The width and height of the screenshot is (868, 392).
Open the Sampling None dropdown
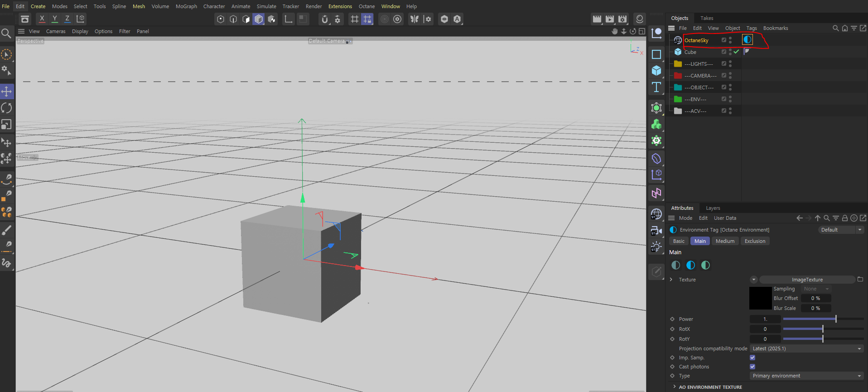point(816,289)
